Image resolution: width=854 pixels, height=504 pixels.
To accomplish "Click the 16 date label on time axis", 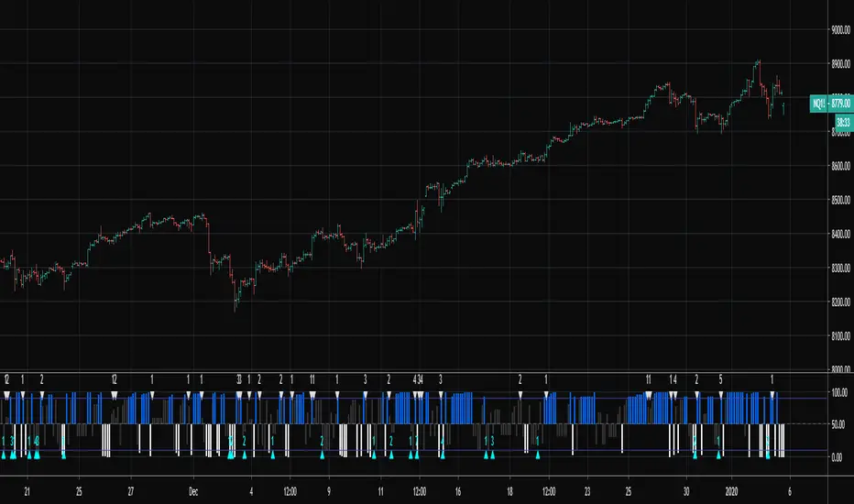I will click(458, 491).
